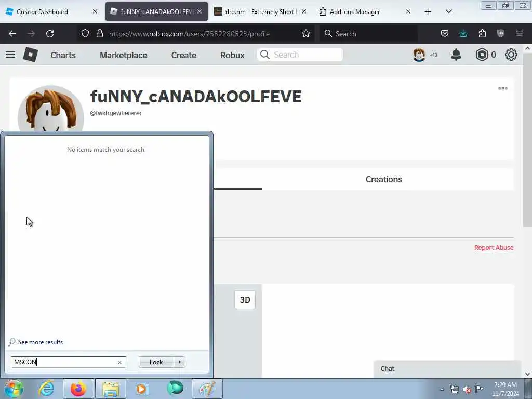Click the Firefox taskbar icon

tap(78, 389)
